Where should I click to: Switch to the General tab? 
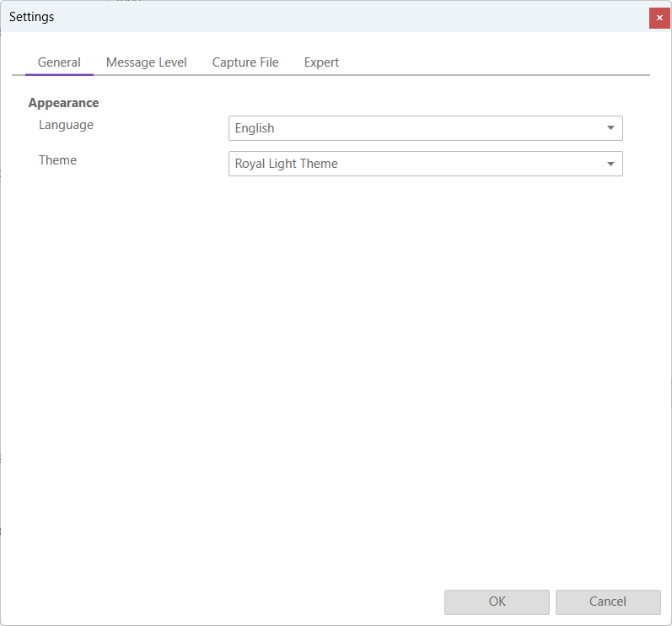[59, 62]
